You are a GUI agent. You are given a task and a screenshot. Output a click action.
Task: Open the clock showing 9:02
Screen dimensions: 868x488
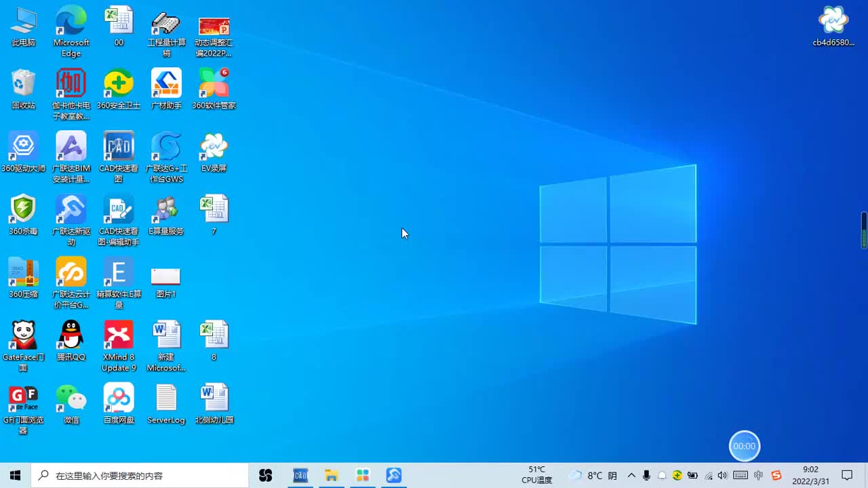click(x=810, y=475)
